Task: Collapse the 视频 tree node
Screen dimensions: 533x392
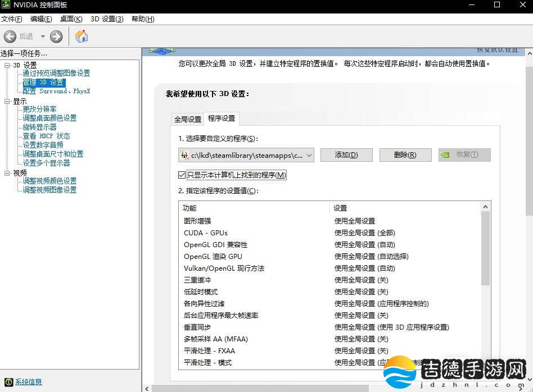Action: pyautogui.click(x=7, y=173)
